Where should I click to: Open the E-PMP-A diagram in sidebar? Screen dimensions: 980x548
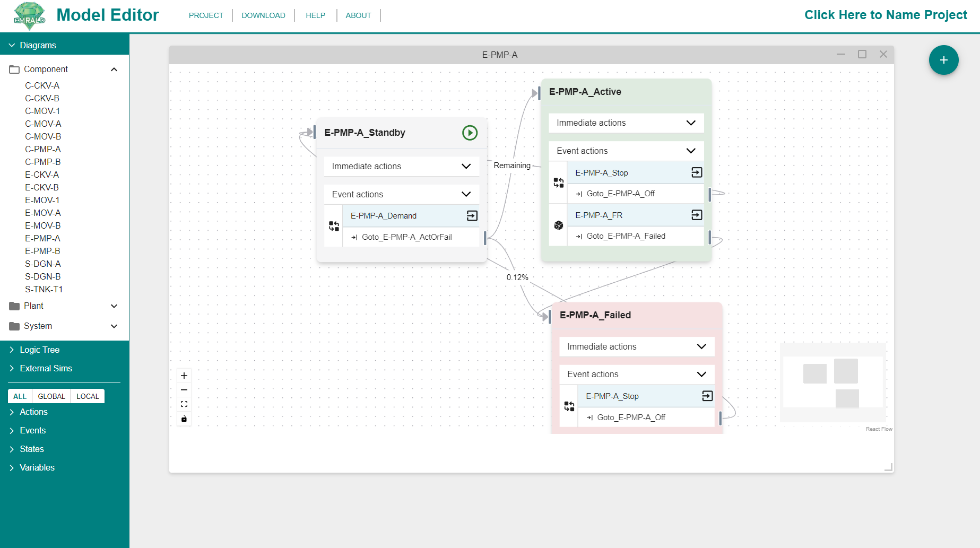[42, 238]
